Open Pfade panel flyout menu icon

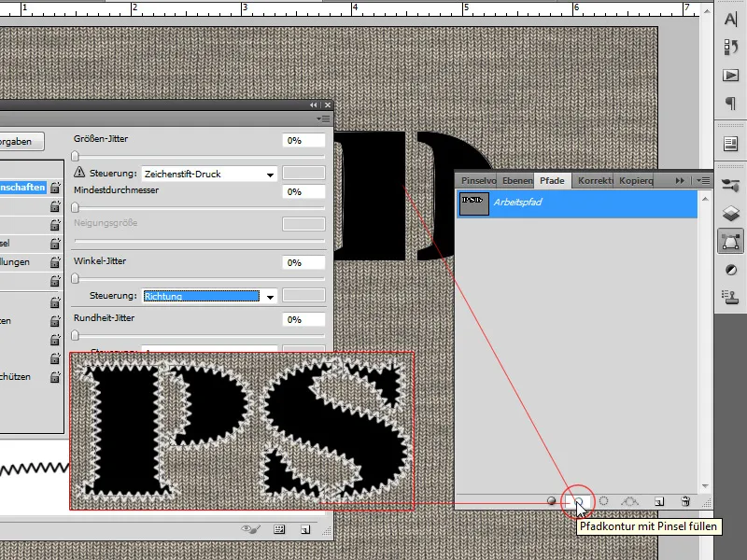point(703,180)
